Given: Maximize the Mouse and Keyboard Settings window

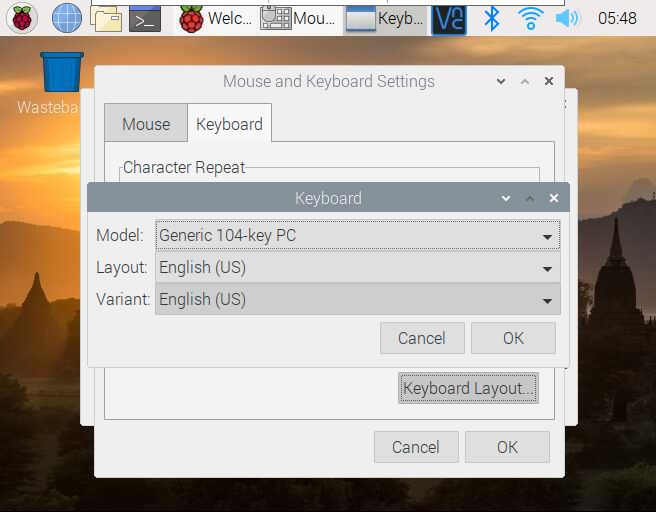Looking at the screenshot, I should click(x=525, y=81).
